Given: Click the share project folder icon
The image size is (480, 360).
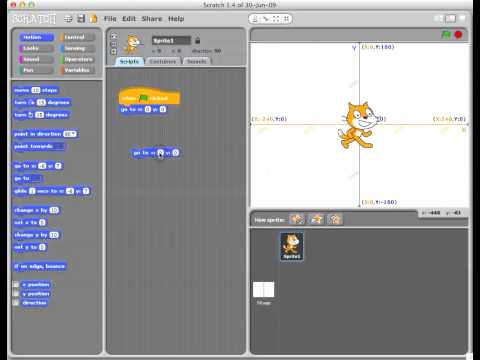Looking at the screenshot, I should tap(93, 19).
